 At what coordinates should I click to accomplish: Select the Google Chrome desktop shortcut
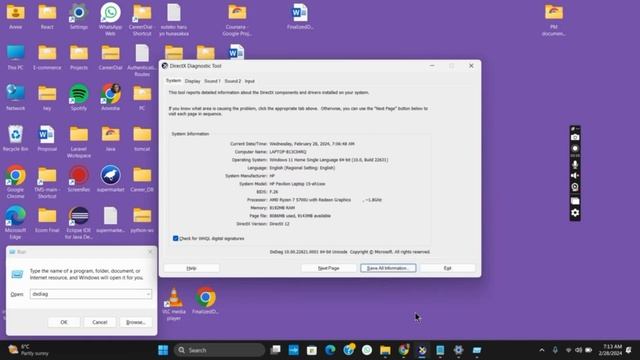point(16,182)
